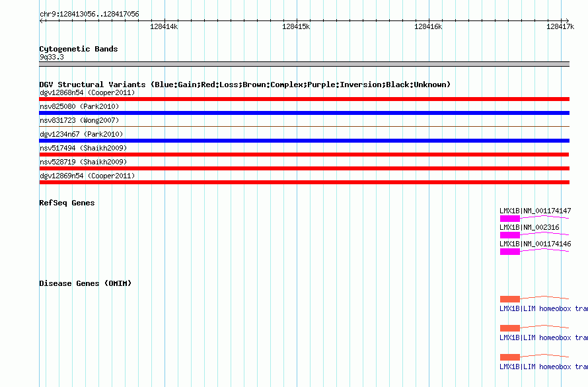Click the right arrowhead of the ruler
Viewport: 588px width, 387px height.
[567, 21]
